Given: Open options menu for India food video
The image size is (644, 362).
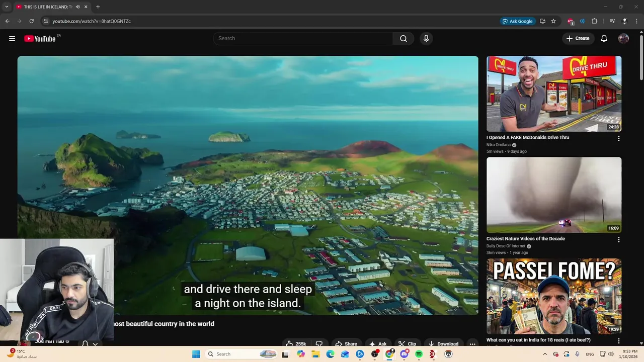Looking at the screenshot, I should (619, 341).
